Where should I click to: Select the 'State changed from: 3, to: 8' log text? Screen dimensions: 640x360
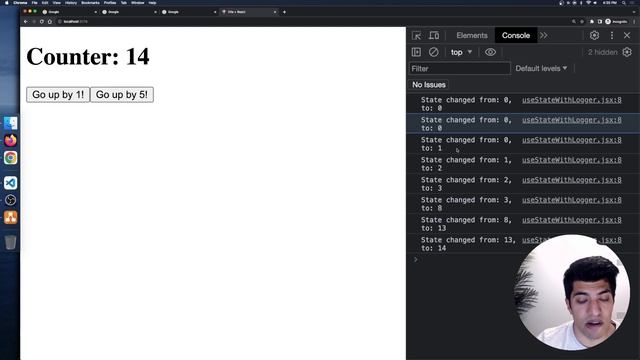466,204
